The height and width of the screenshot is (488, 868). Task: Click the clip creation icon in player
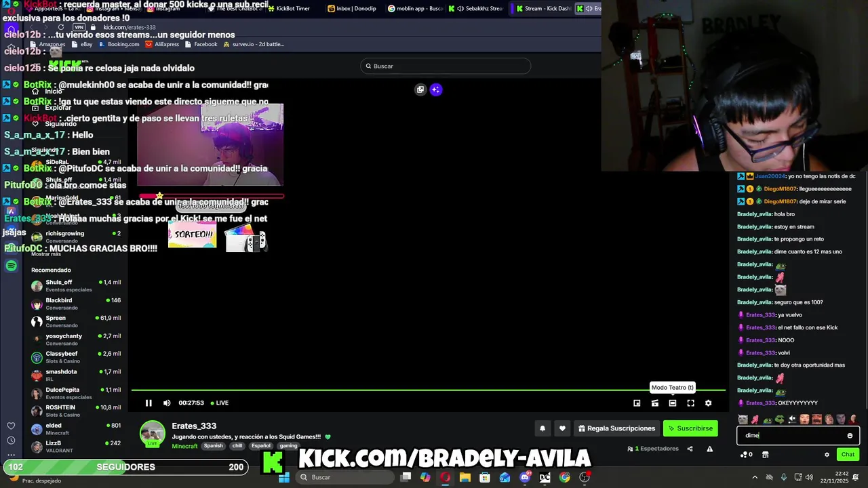click(655, 403)
